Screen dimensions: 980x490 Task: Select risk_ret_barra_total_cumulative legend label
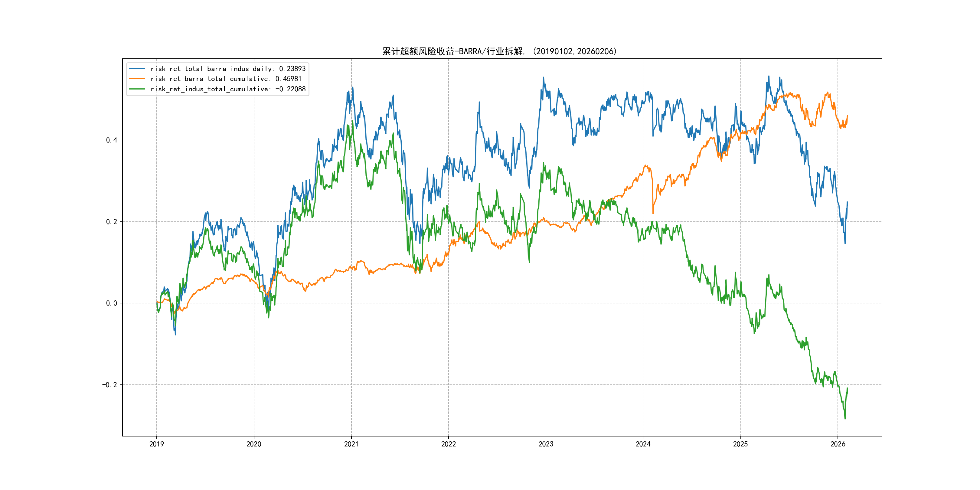coord(226,79)
